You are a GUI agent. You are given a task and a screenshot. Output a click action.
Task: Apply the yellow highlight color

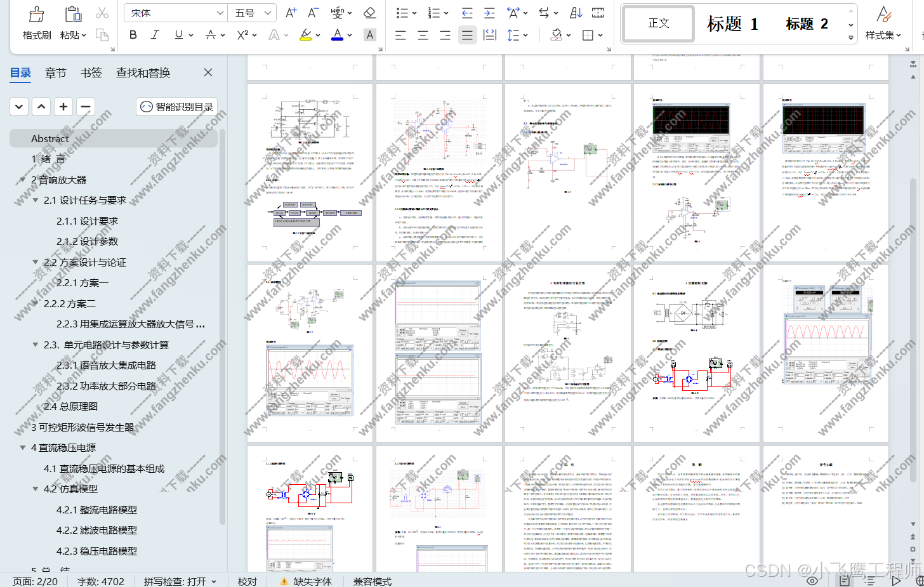tap(306, 35)
